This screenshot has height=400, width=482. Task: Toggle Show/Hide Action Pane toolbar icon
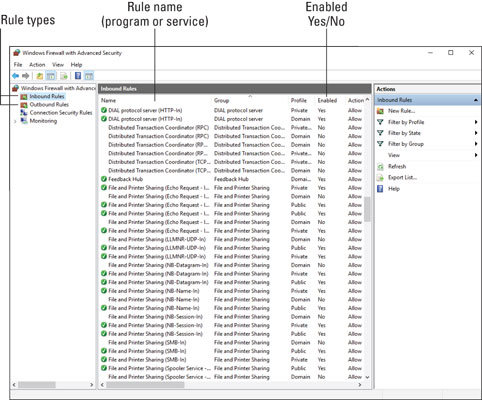pyautogui.click(x=89, y=76)
